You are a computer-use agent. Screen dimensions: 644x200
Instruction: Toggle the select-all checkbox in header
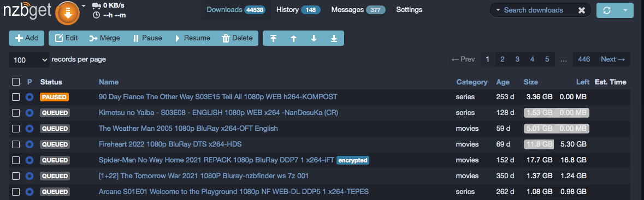(x=16, y=82)
